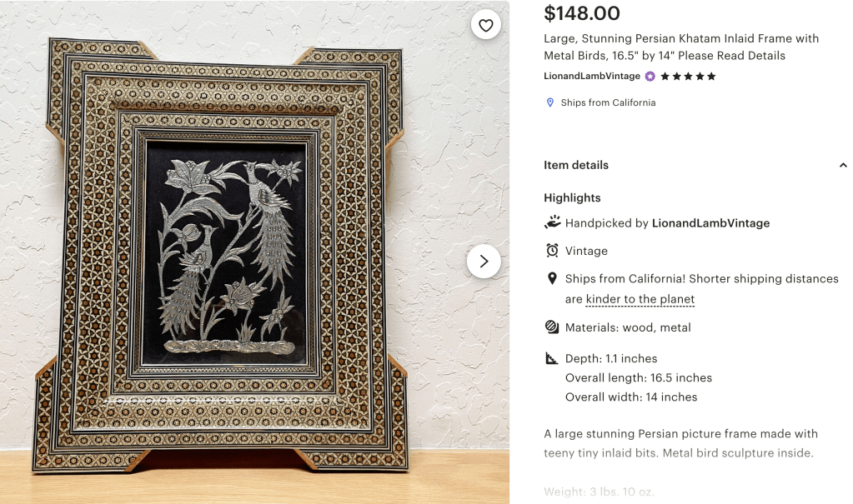Viewport: 853px width, 504px height.
Task: Click the top "Ships from California" text
Action: point(608,102)
